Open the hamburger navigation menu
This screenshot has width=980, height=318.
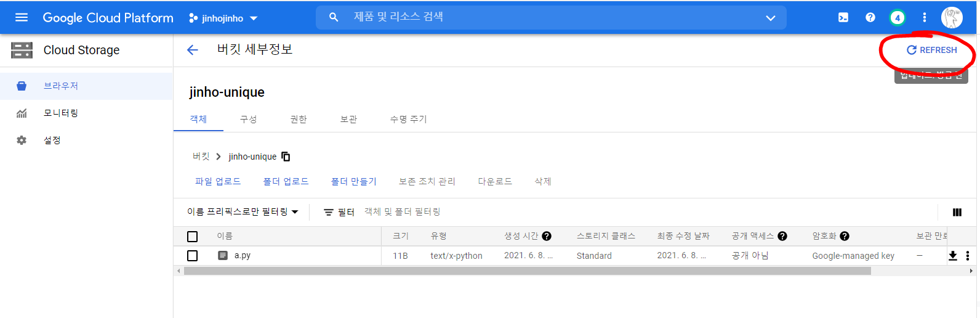click(x=22, y=17)
